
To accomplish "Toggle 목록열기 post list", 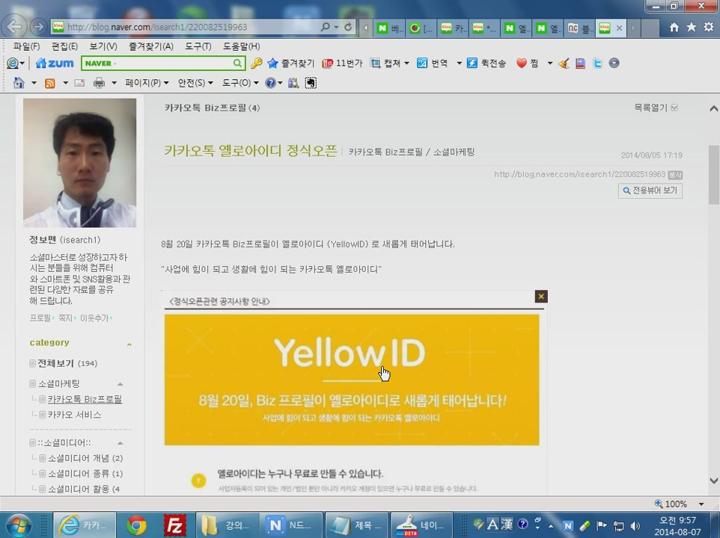I will coord(656,107).
